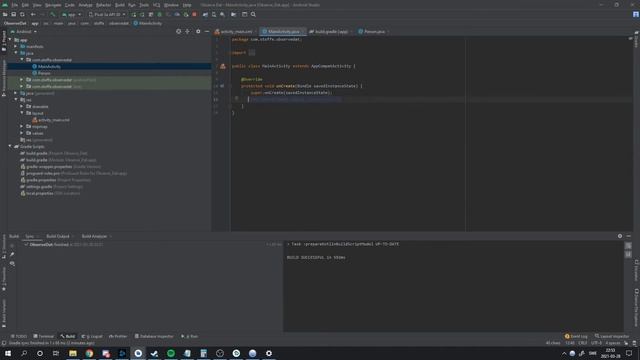Click the Open file toolbar icon
This screenshot has height=360, width=640.
[5, 14]
